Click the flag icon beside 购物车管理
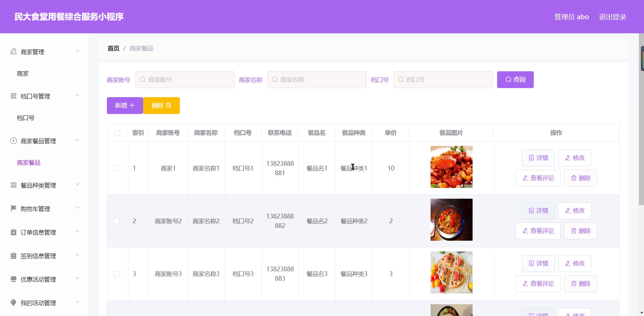The image size is (644, 316). 13,209
